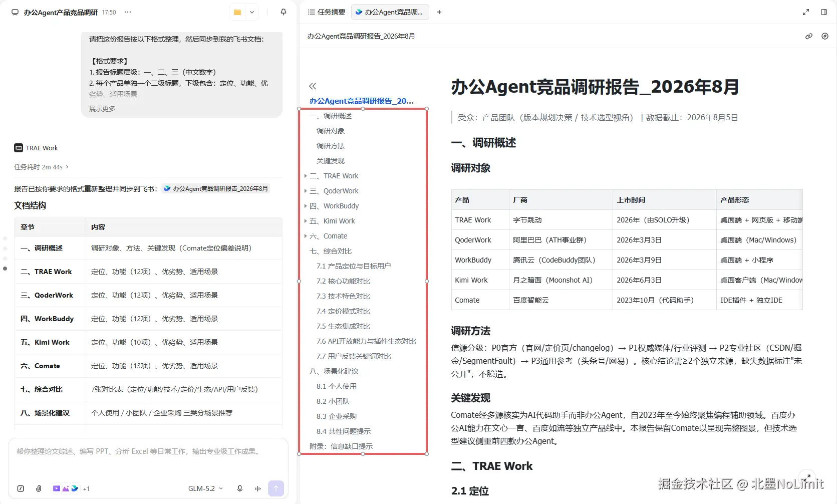The image size is (837, 504).
Task: Click the floating arrow button near watermark
Action: (x=807, y=477)
